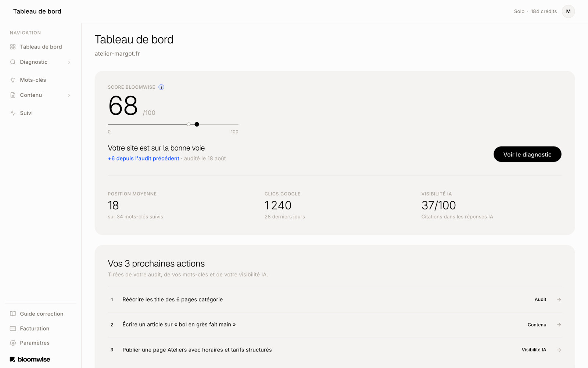Click the Visibilité IA tag on third action

click(534, 350)
